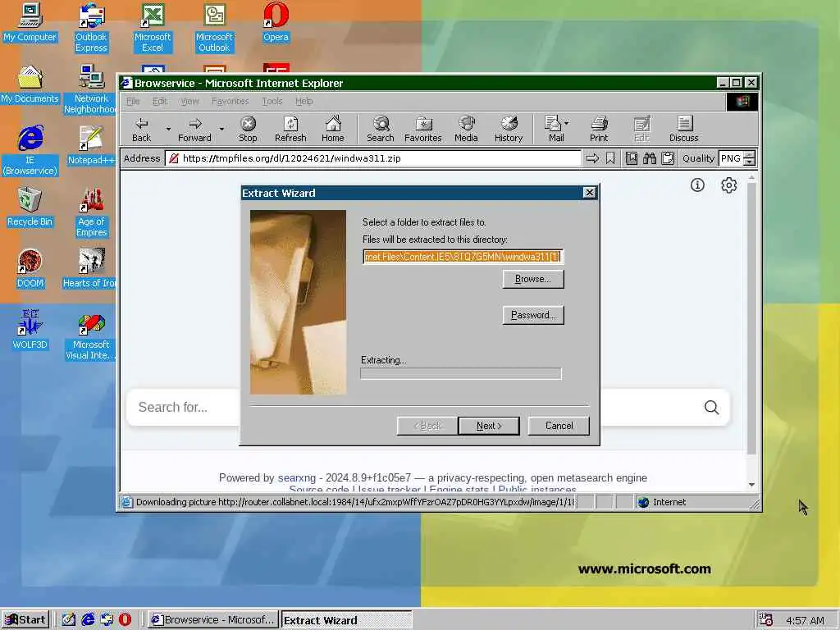The width and height of the screenshot is (840, 630).
Task: Select the My Computer desktop icon
Action: pyautogui.click(x=30, y=22)
